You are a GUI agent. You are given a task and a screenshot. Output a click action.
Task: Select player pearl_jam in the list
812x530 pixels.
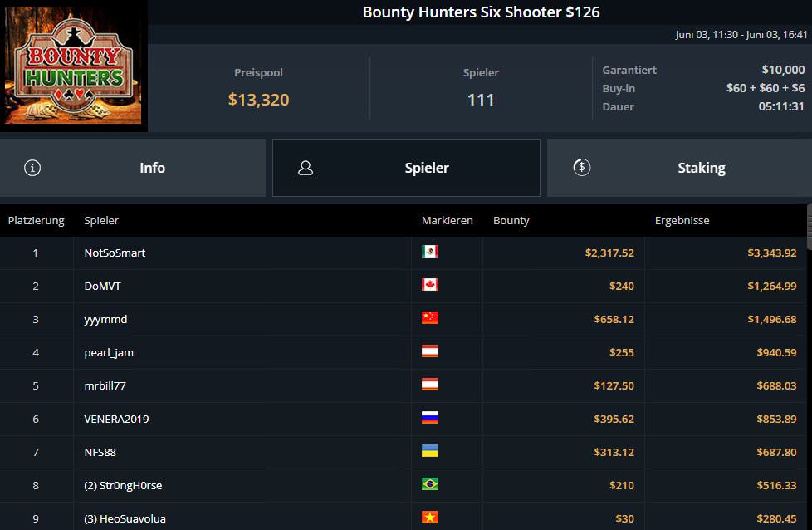click(109, 352)
